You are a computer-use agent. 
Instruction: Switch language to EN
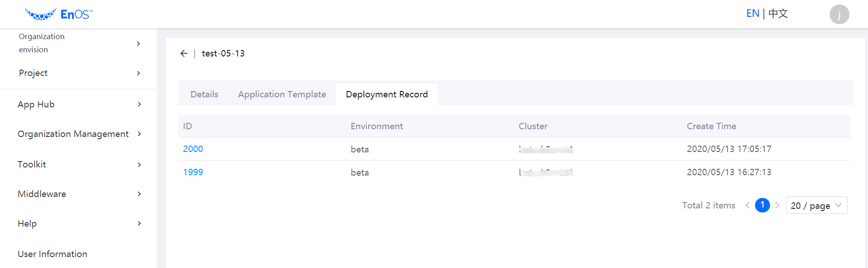(x=752, y=14)
